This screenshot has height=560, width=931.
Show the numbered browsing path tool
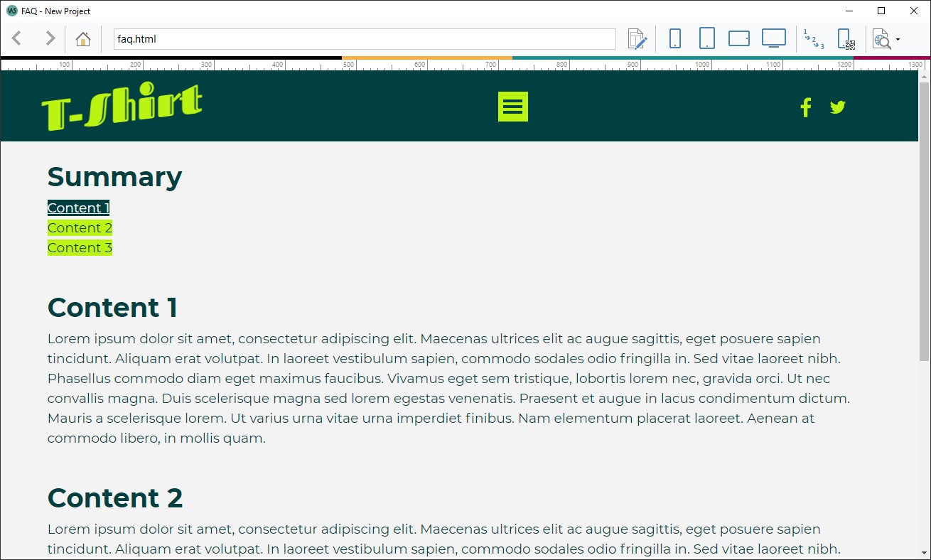pos(814,38)
